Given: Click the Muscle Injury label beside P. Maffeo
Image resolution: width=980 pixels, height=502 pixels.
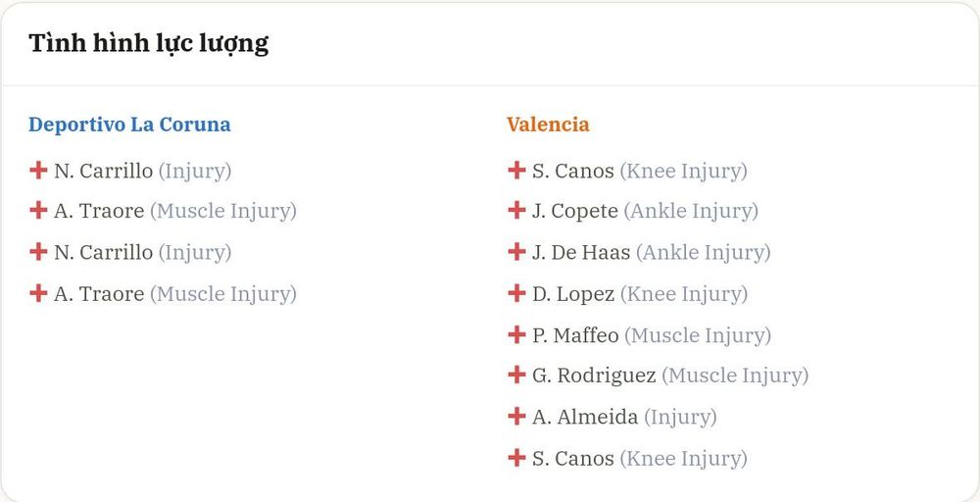Looking at the screenshot, I should 698,335.
